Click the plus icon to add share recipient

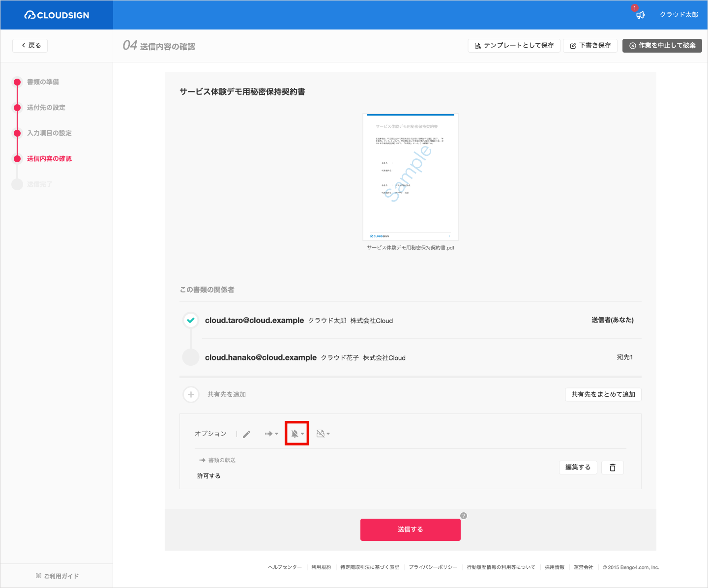click(x=191, y=394)
